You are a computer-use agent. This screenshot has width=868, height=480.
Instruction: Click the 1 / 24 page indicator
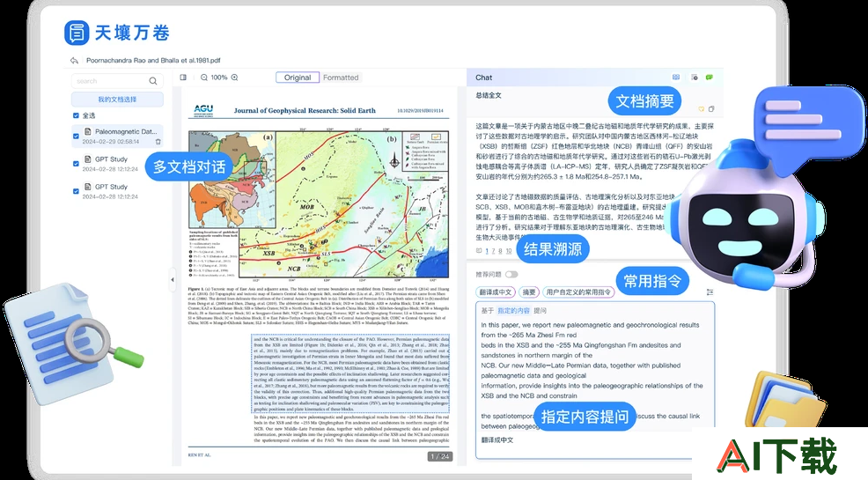pyautogui.click(x=440, y=456)
